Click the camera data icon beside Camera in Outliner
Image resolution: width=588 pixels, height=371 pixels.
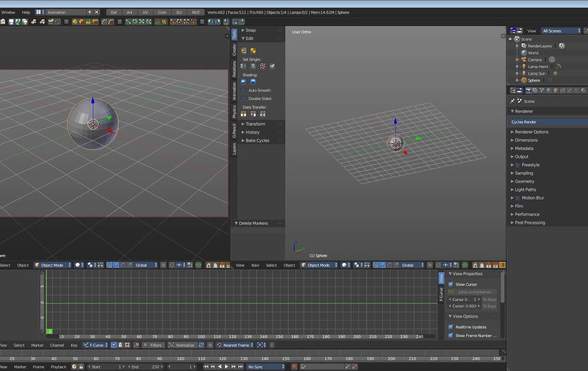pyautogui.click(x=552, y=60)
